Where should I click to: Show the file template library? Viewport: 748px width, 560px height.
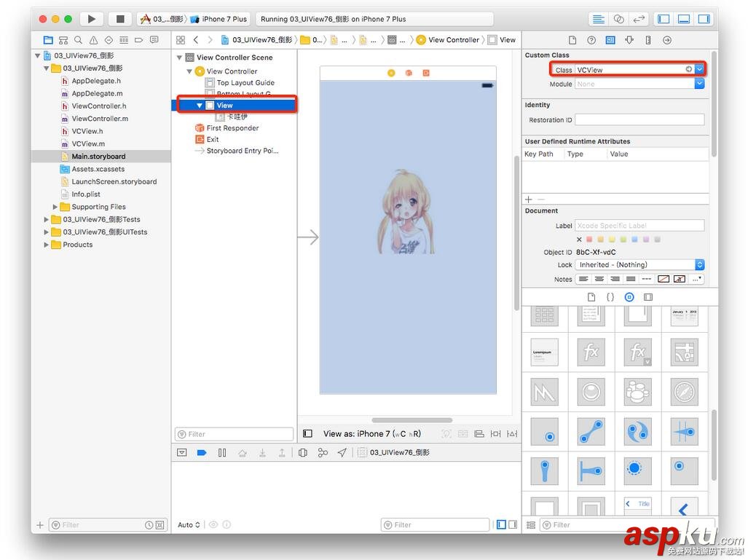(x=591, y=297)
